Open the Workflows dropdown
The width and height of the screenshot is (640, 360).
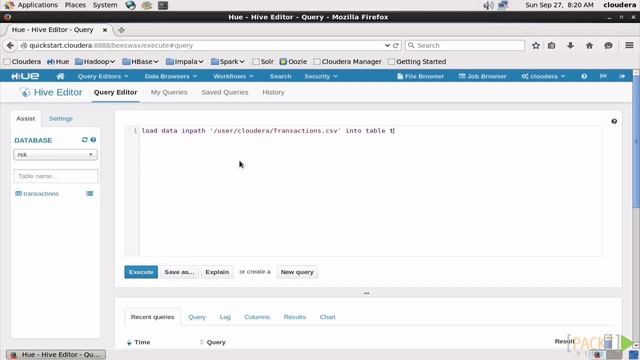[233, 76]
